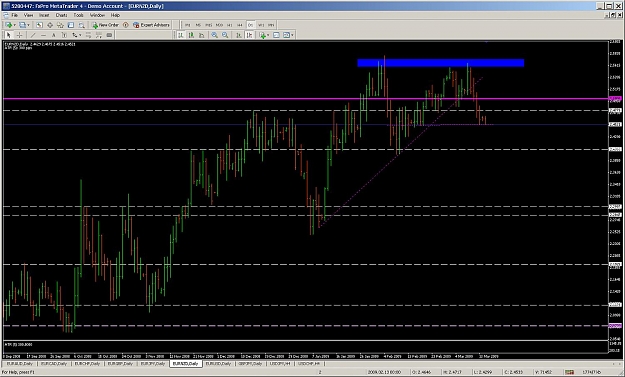This screenshot has height=377, width=625.
Task: Switch chart to H1 timeframe
Action: [x=230, y=25]
